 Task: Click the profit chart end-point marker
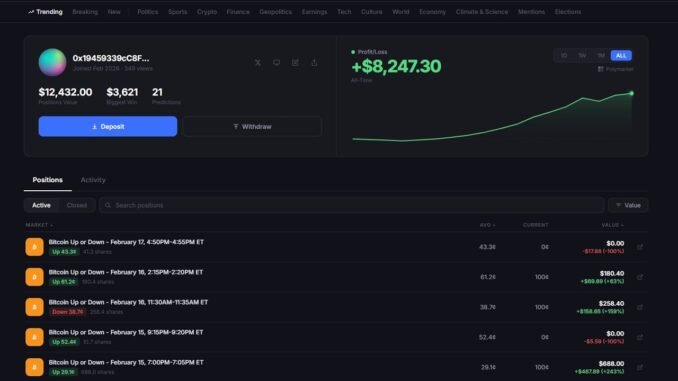click(x=631, y=93)
